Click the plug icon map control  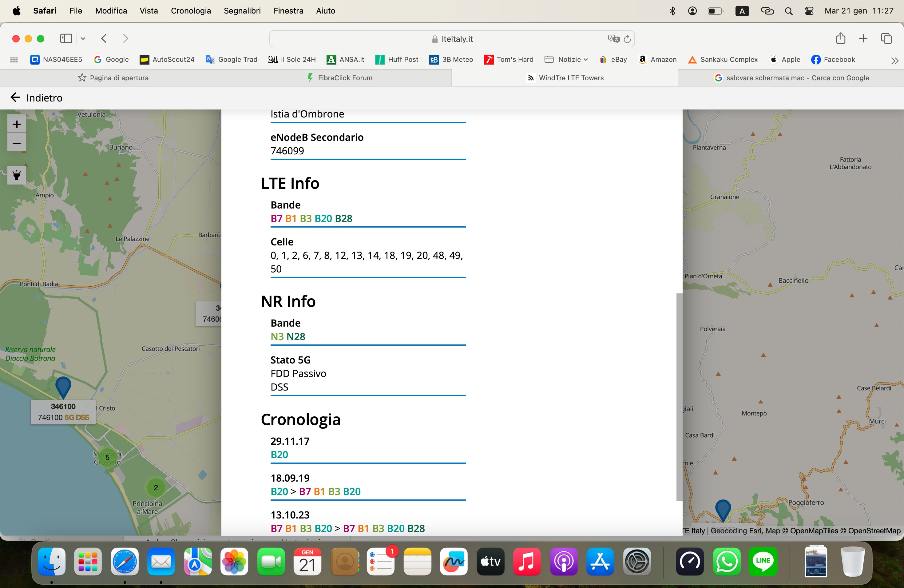pyautogui.click(x=16, y=175)
